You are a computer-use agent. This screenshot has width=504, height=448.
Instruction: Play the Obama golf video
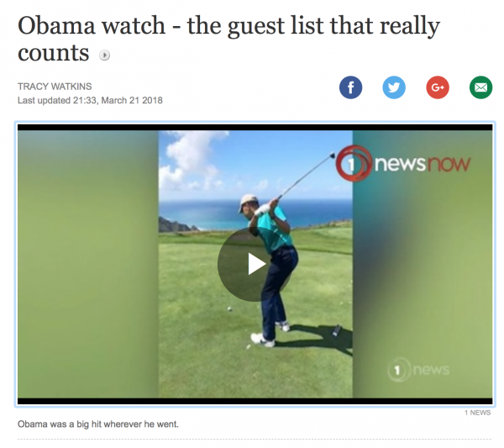pyautogui.click(x=255, y=265)
